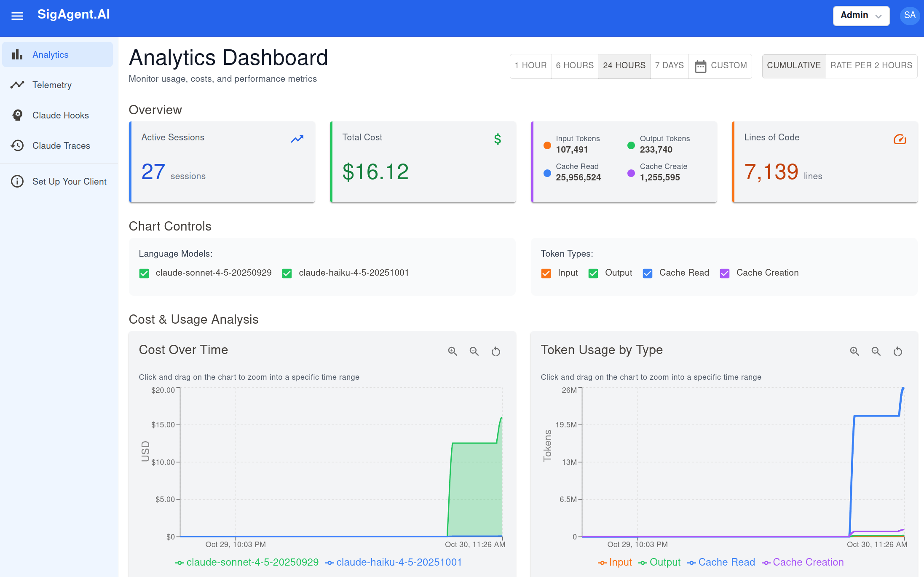The height and width of the screenshot is (577, 924).
Task: Reset zoom on the Token Usage chart
Action: (897, 351)
